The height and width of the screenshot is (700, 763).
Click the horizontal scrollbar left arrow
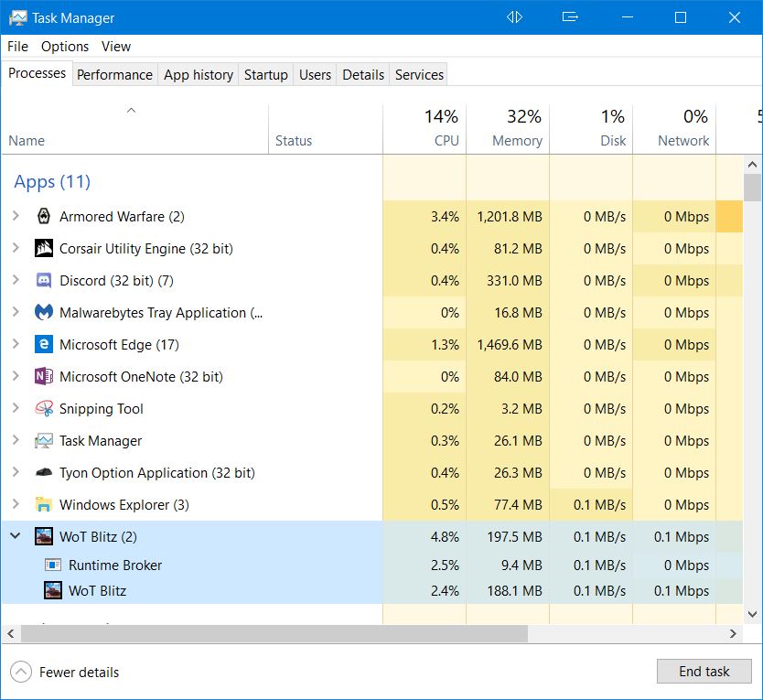tap(11, 634)
